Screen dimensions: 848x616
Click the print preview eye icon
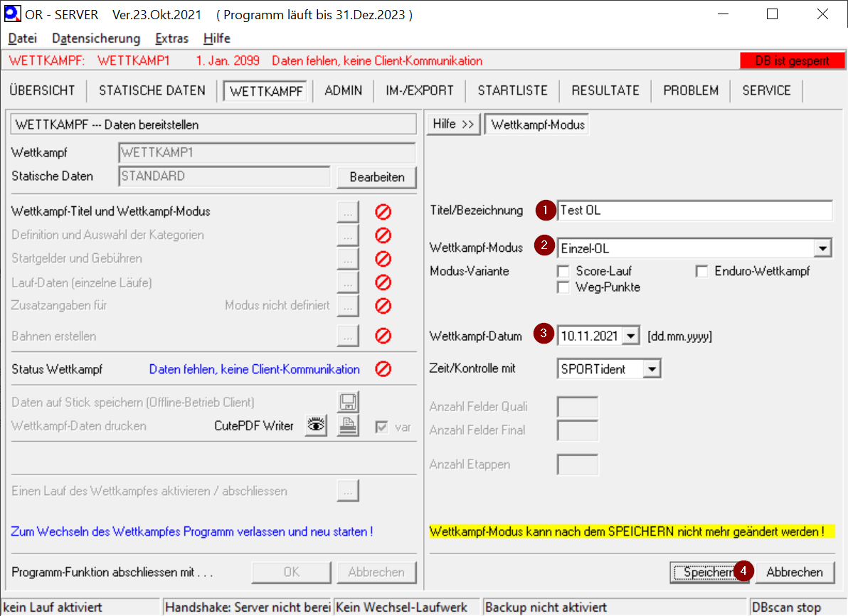click(x=317, y=425)
